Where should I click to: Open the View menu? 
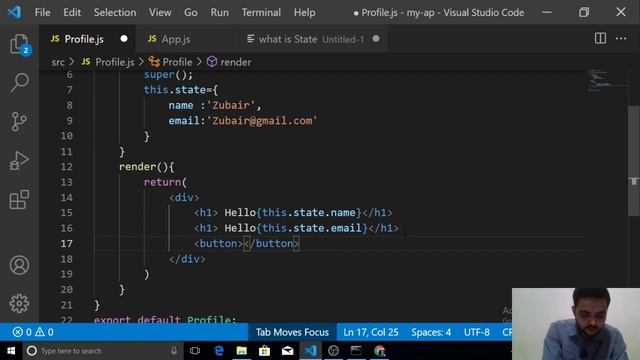(160, 13)
